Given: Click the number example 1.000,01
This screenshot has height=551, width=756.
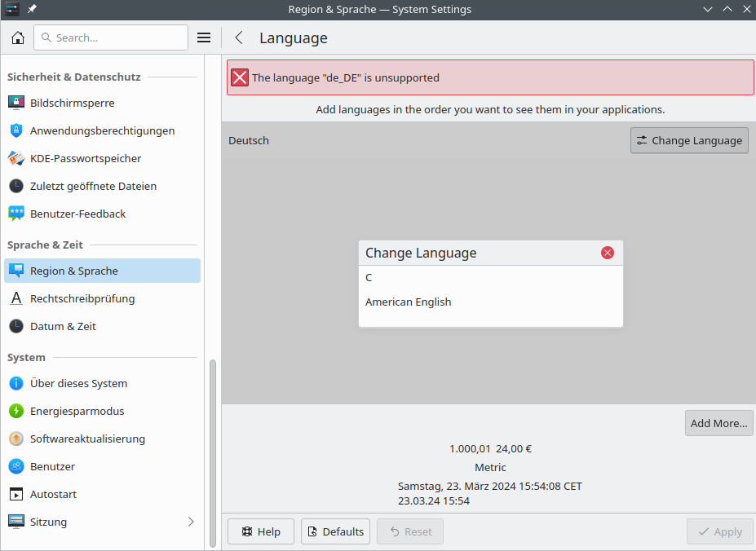Looking at the screenshot, I should click(x=470, y=449).
